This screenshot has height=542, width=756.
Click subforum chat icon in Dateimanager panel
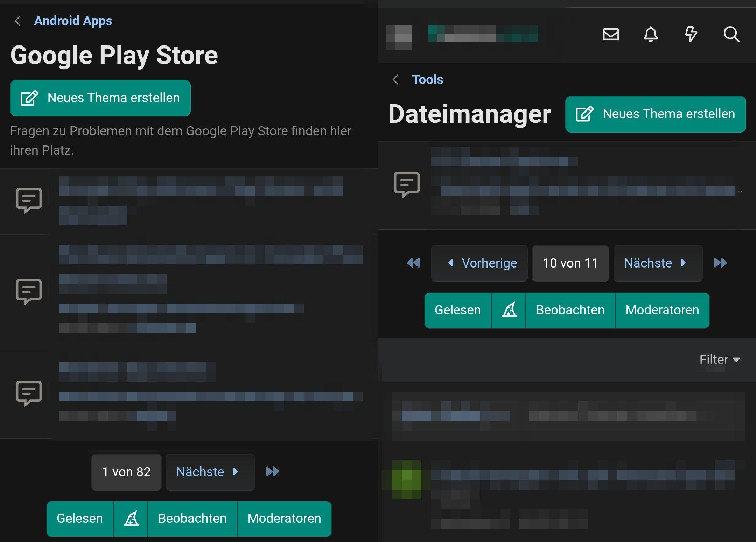pos(407,185)
